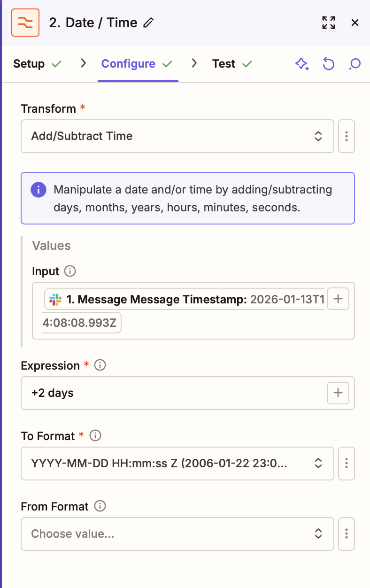Click the AI sparkle icon
370x588 pixels.
302,64
